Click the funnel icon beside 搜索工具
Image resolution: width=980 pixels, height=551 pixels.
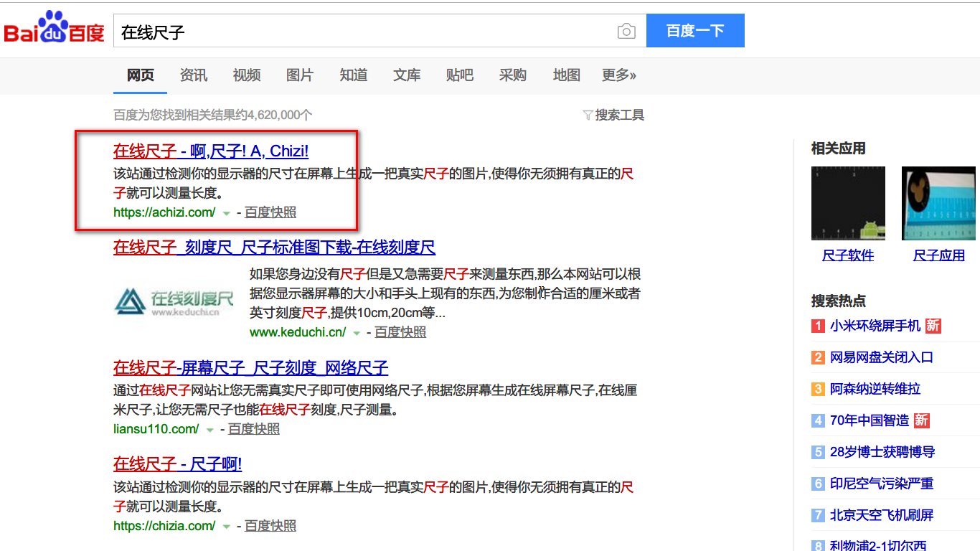tap(589, 115)
